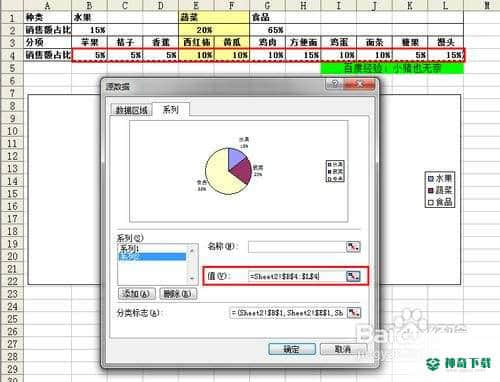This screenshot has width=500, height=382.
Task: Select the 系列 tab
Action: (171, 109)
